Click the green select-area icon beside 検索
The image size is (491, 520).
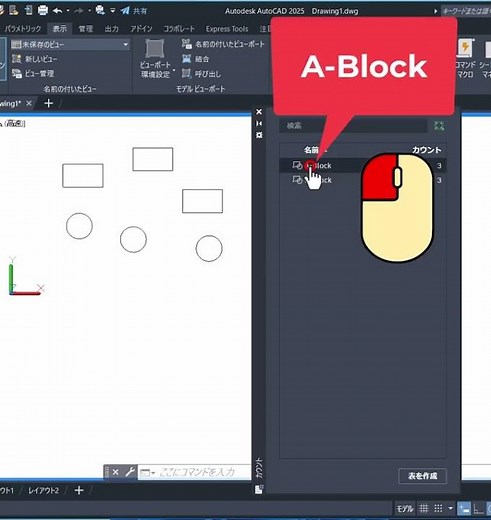(x=439, y=126)
